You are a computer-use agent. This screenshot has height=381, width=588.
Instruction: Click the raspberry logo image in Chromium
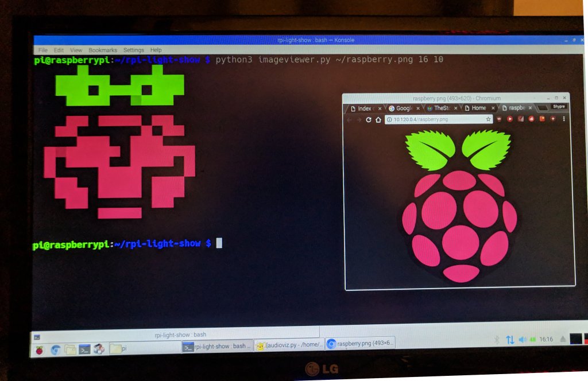tap(459, 205)
